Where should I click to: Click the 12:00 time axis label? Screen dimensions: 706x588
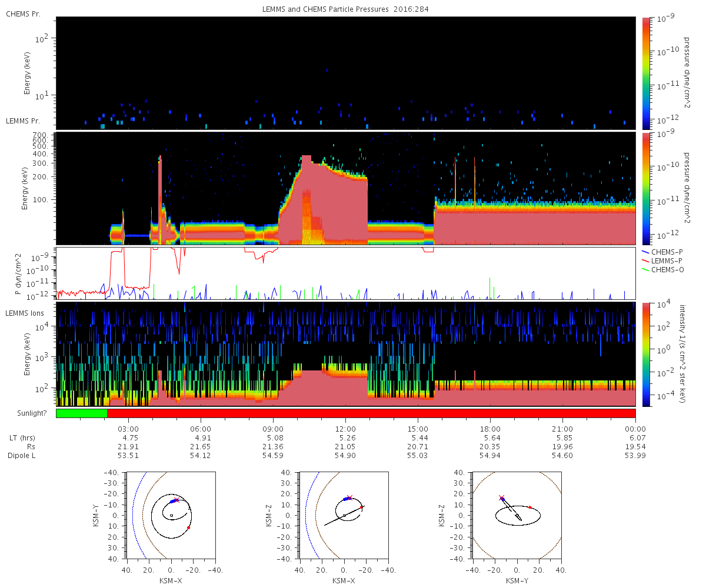point(345,429)
